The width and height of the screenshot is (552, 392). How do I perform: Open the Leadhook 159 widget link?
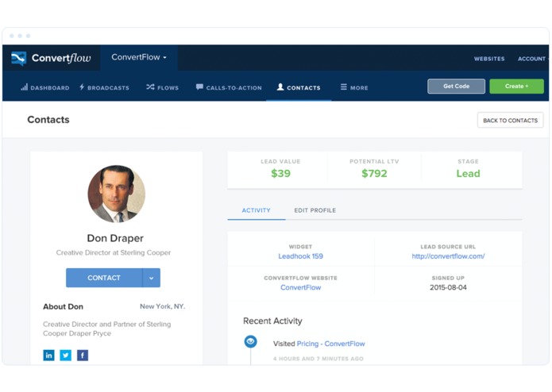301,256
